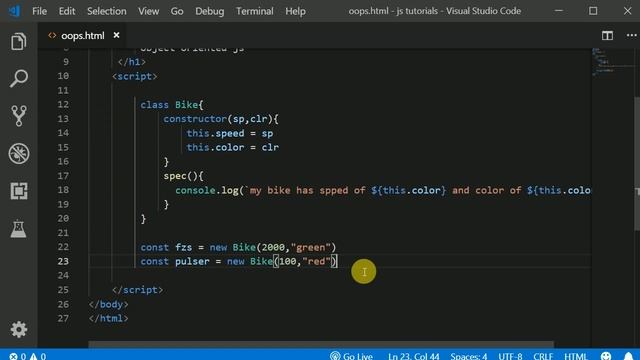This screenshot has width=640, height=360.
Task: Open the View menu
Action: (149, 11)
